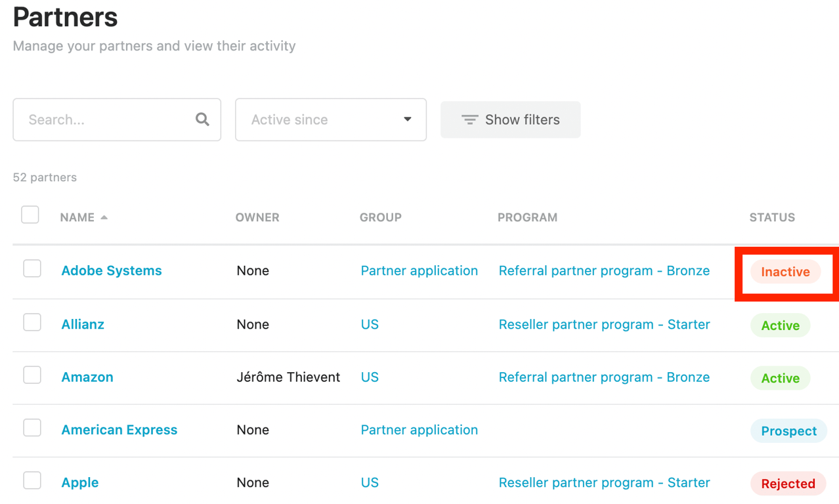This screenshot has height=504, width=839.
Task: Open Adobe's Partner application group link
Action: click(x=419, y=270)
